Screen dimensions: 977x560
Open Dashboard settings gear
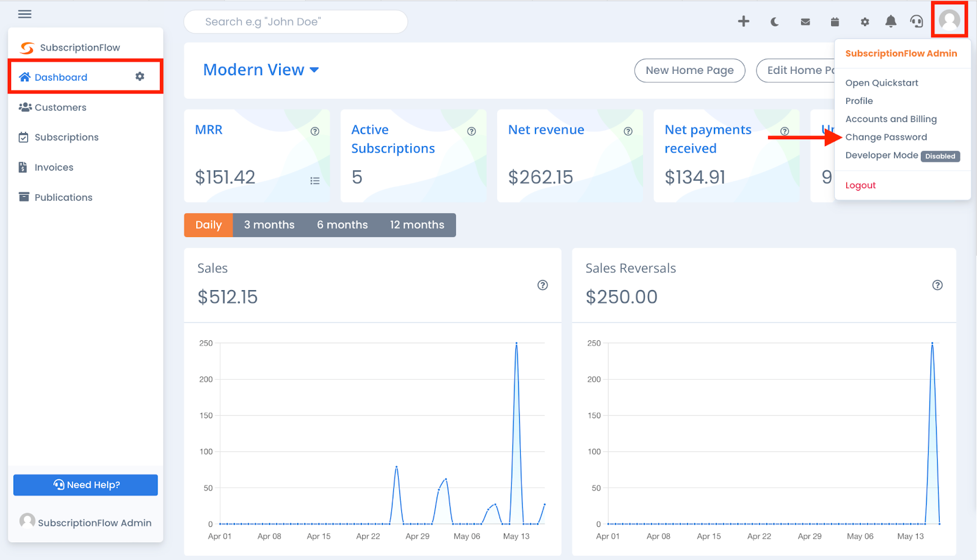pos(140,76)
